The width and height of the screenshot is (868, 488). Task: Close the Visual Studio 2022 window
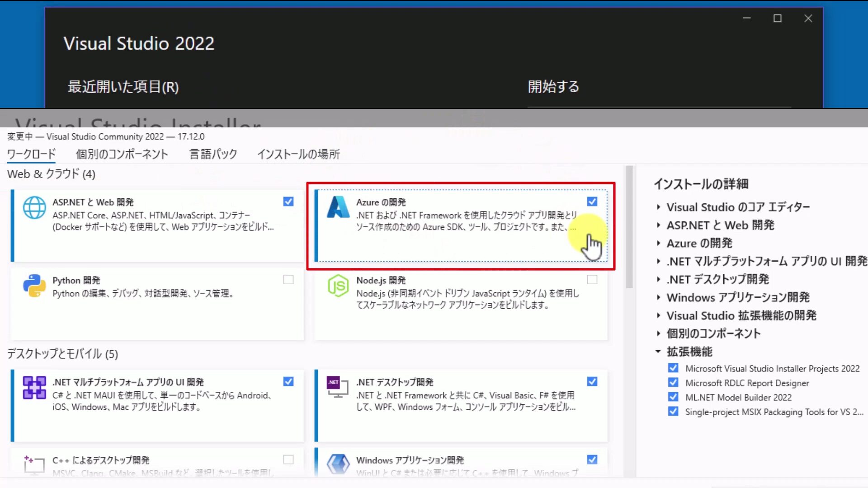click(x=808, y=18)
